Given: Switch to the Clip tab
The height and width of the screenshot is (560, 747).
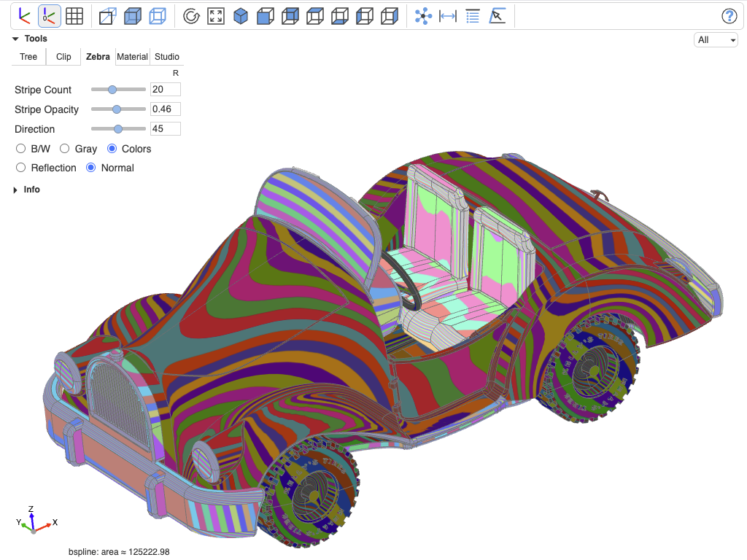Looking at the screenshot, I should pyautogui.click(x=63, y=57).
